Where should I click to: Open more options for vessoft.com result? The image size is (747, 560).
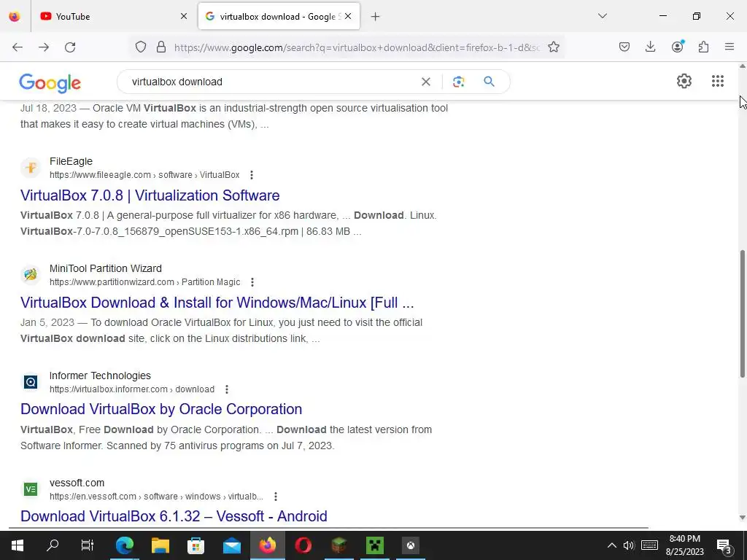click(275, 497)
